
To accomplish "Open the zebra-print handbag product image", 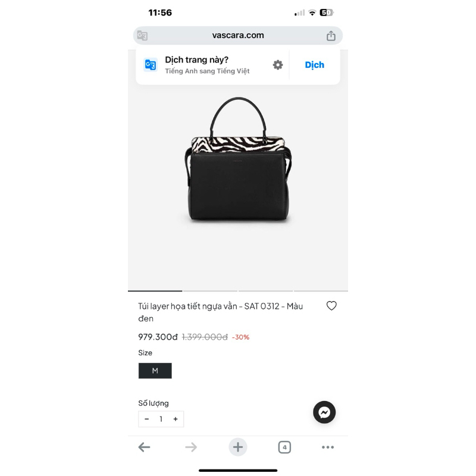I will (x=238, y=159).
